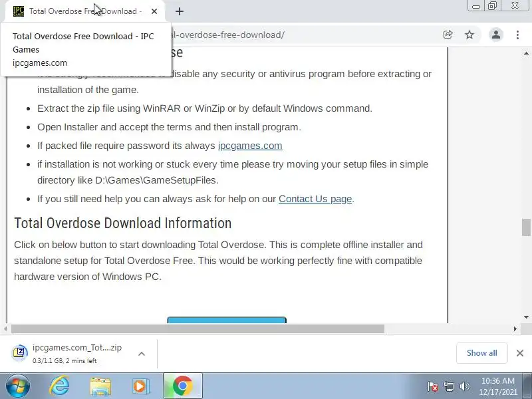Image resolution: width=532 pixels, height=399 pixels.
Task: Bookmark this page with the star icon
Action: [469, 35]
